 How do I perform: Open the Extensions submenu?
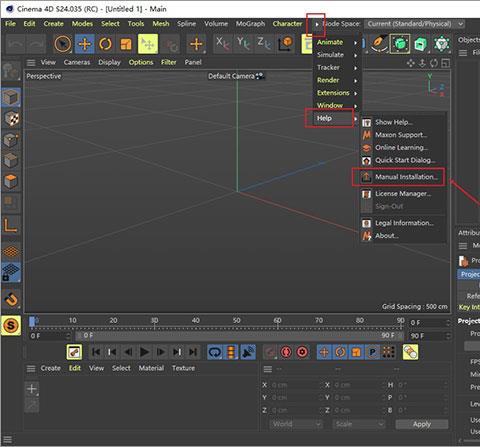click(x=337, y=93)
